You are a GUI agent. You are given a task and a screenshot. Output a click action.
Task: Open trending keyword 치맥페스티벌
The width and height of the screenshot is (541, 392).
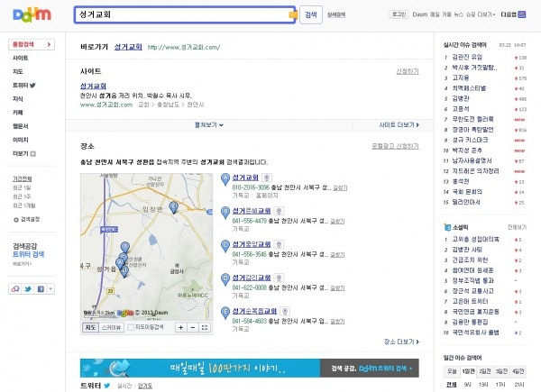469,88
